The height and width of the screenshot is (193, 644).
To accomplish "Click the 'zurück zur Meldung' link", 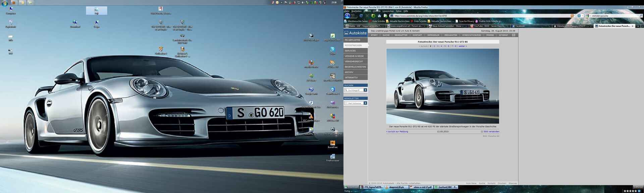I will [x=397, y=132].
